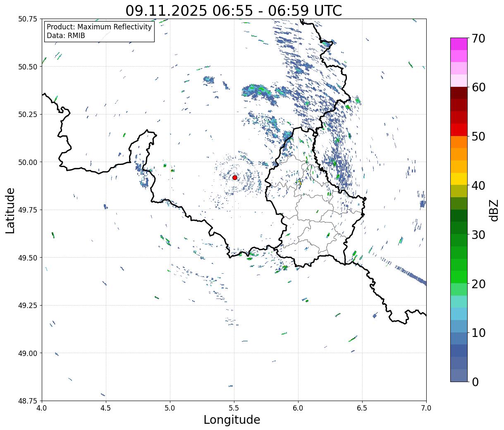The width and height of the screenshot is (504, 430).
Task: Click the plot title with date and time
Action: pyautogui.click(x=234, y=11)
